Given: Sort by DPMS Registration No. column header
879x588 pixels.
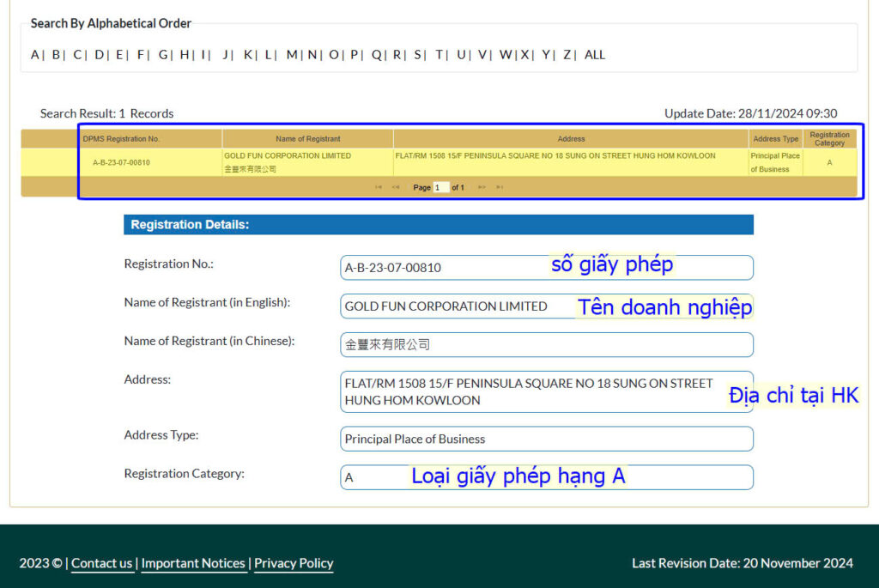Looking at the screenshot, I should tap(122, 139).
